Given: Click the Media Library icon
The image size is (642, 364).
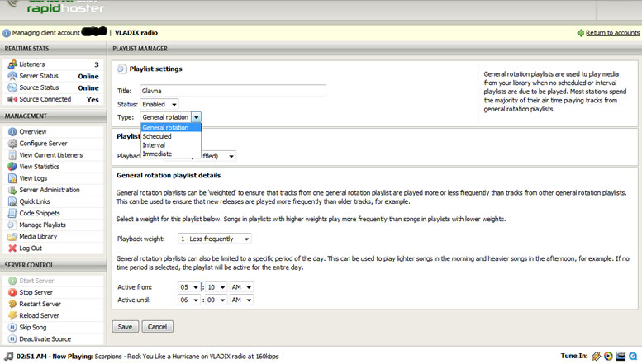Looking at the screenshot, I should [x=12, y=236].
